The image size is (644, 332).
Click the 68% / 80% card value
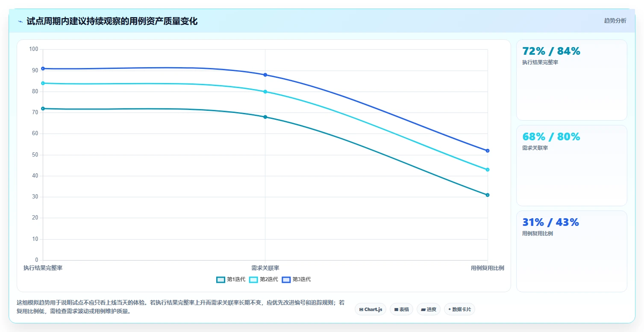[551, 137]
